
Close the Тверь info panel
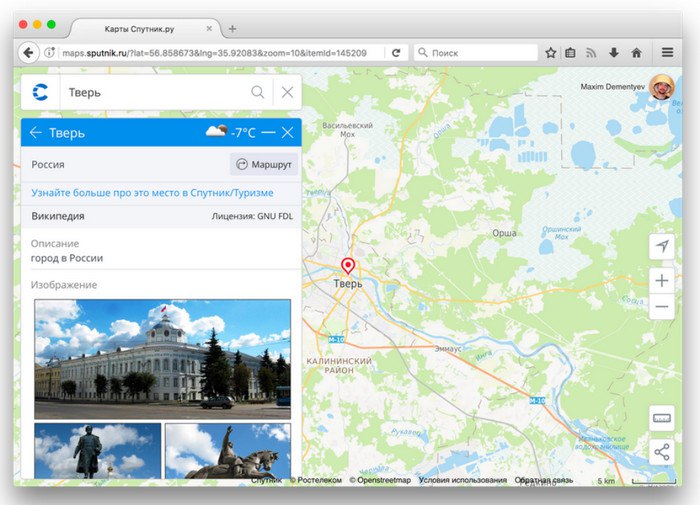(x=288, y=132)
